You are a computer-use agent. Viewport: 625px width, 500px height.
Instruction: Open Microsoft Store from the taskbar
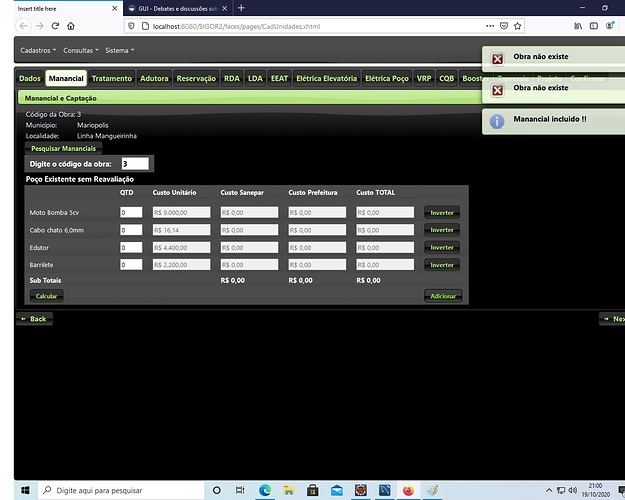tap(312, 490)
